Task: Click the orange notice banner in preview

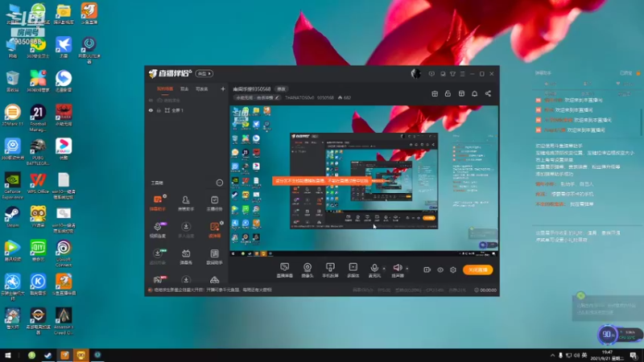Action: click(321, 180)
